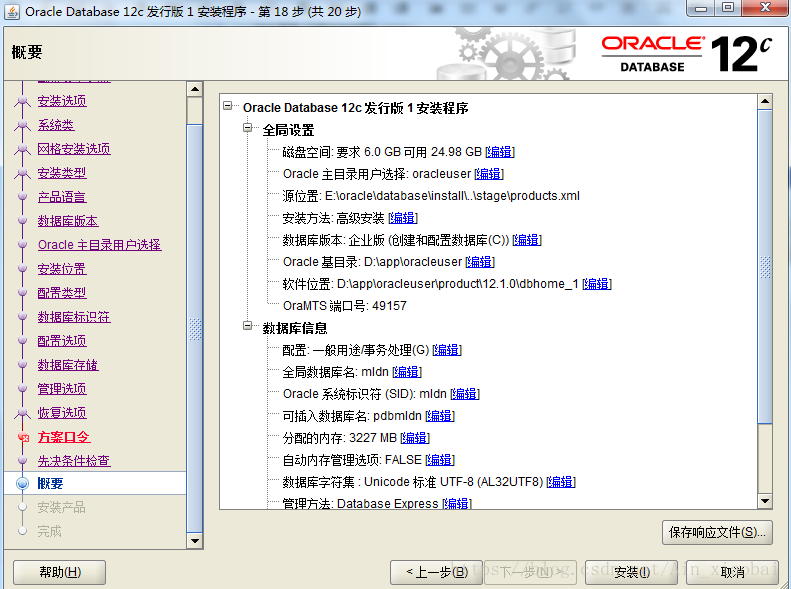Image resolution: width=791 pixels, height=589 pixels.
Task: Cancel the installer with 取消 button
Action: [732, 572]
